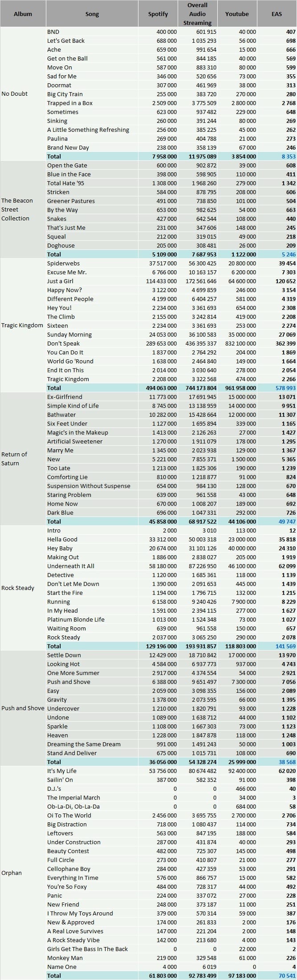Click the song Settle Down
Viewport: 297px width, 980px height.
click(64, 655)
